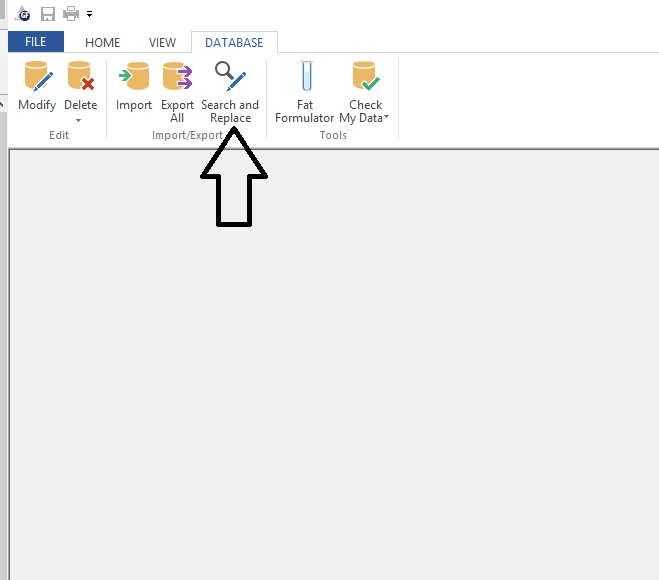Click the Import database icon
Screen dimensions: 659x580
(134, 76)
